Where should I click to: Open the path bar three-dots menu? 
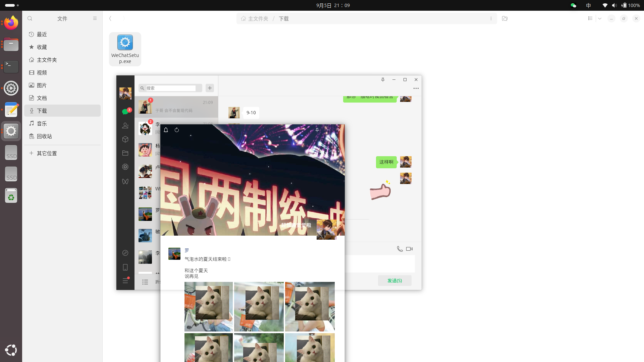(x=491, y=19)
